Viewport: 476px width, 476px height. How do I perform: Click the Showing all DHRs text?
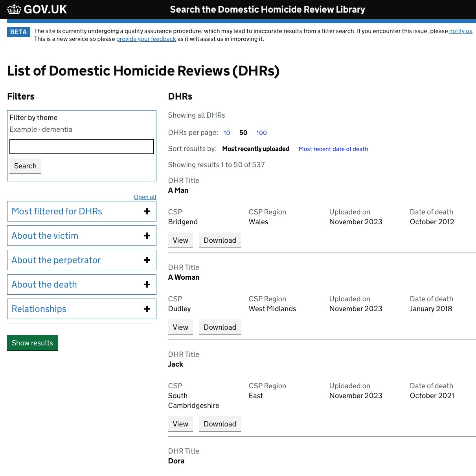pos(197,115)
